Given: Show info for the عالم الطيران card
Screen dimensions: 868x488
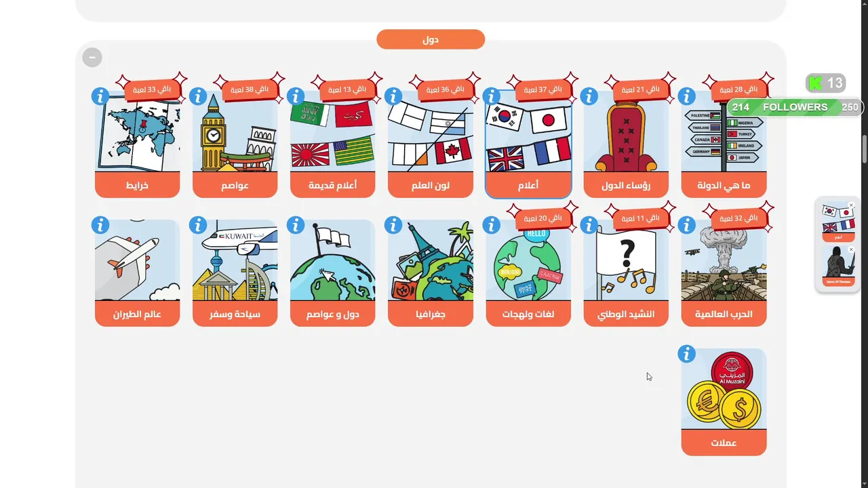Looking at the screenshot, I should pos(100,225).
